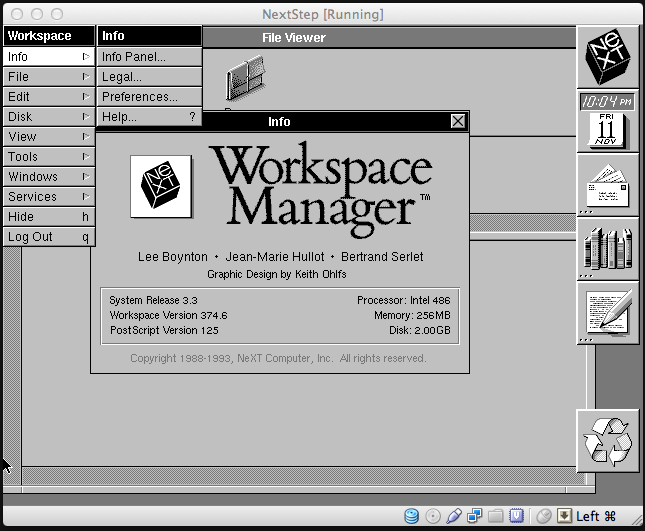The width and height of the screenshot is (645, 531).
Task: Click the NeXT logo in Info panel
Action: (161, 186)
